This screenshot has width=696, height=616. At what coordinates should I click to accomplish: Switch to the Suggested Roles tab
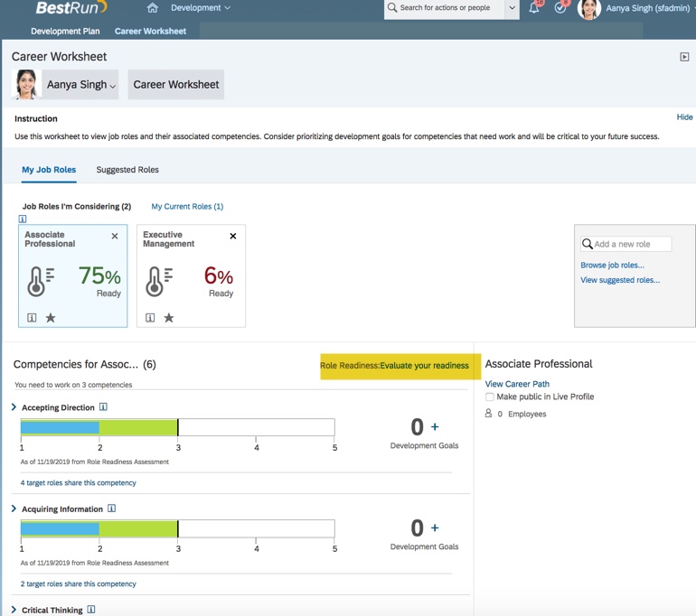point(127,170)
